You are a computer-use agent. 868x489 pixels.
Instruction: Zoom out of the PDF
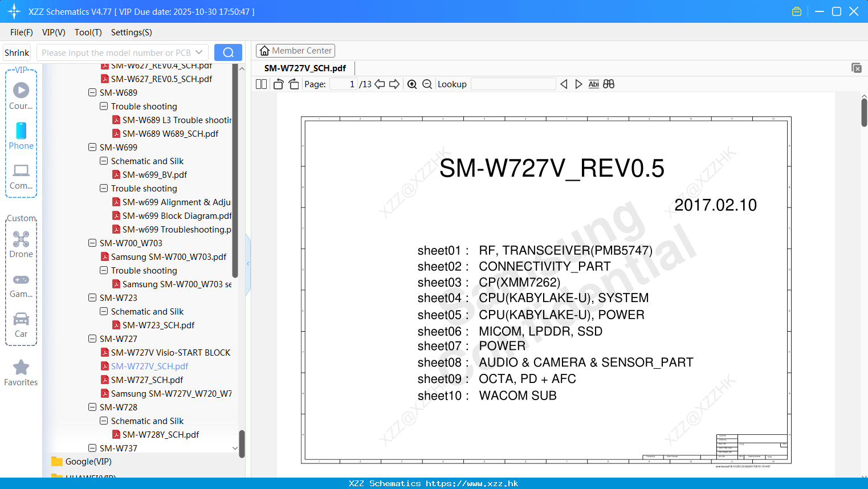tap(427, 84)
